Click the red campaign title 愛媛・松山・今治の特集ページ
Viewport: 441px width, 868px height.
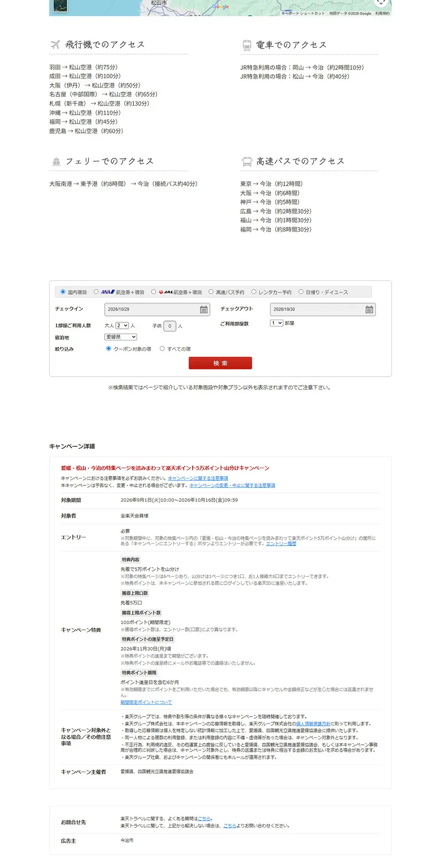[165, 468]
